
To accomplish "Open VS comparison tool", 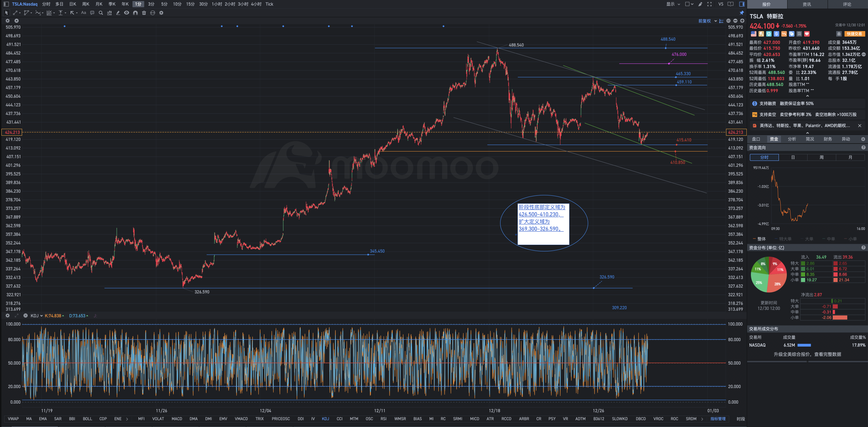I will (721, 4).
